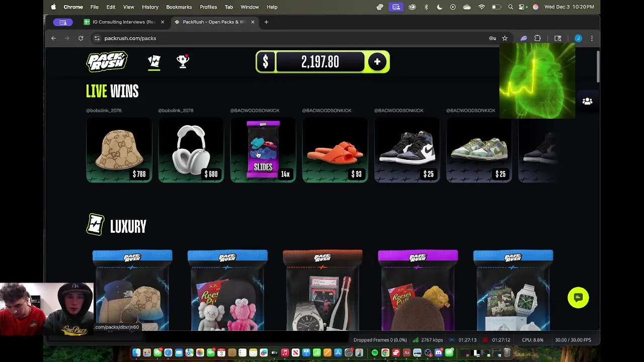This screenshot has width=644, height=362.
Task: Open the Luxury pack with Gucci hat
Action: [x=132, y=290]
